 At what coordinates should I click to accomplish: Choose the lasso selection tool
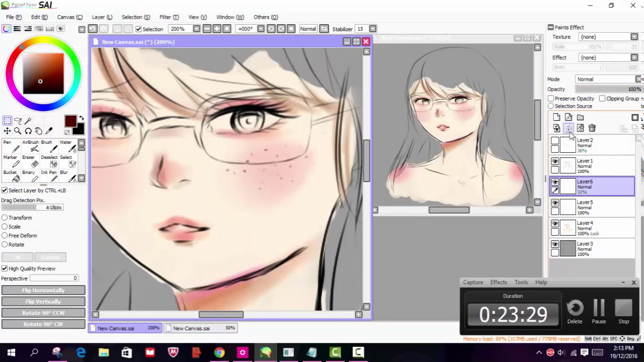click(18, 121)
